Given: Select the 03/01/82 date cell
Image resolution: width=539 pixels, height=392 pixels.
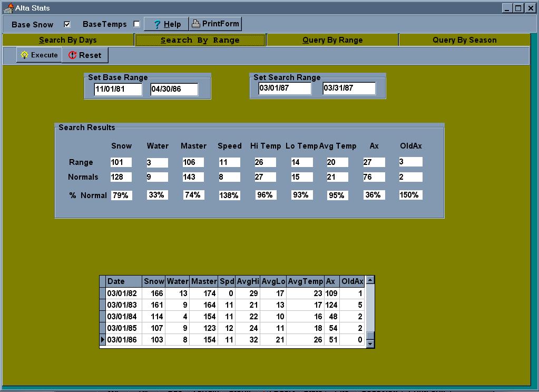Looking at the screenshot, I should (x=124, y=293).
